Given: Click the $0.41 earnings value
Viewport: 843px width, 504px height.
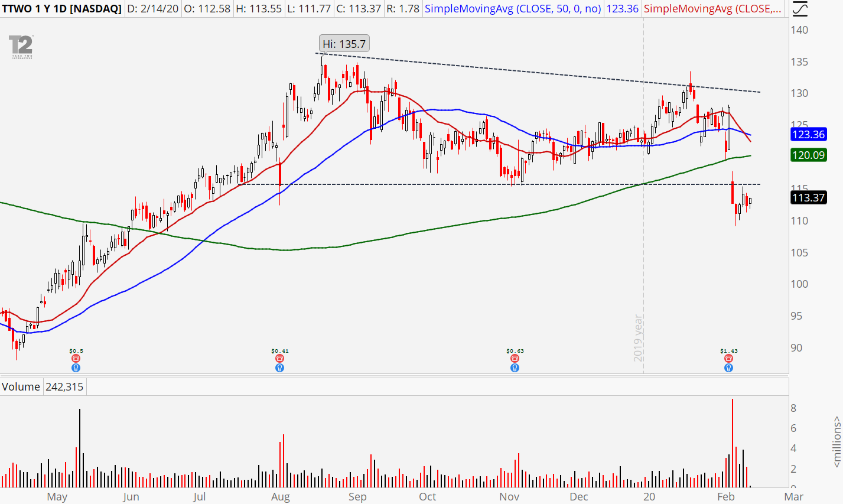Looking at the screenshot, I should coord(280,351).
